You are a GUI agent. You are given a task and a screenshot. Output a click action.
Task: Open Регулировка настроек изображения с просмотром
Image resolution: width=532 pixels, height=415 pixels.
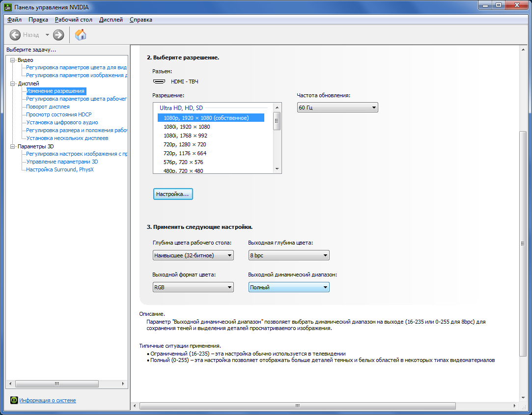(x=76, y=154)
